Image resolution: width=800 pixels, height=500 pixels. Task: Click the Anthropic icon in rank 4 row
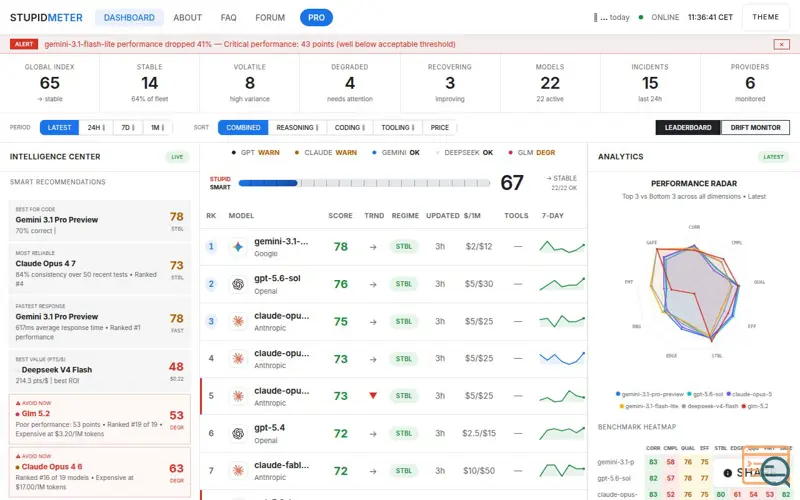pos(238,359)
